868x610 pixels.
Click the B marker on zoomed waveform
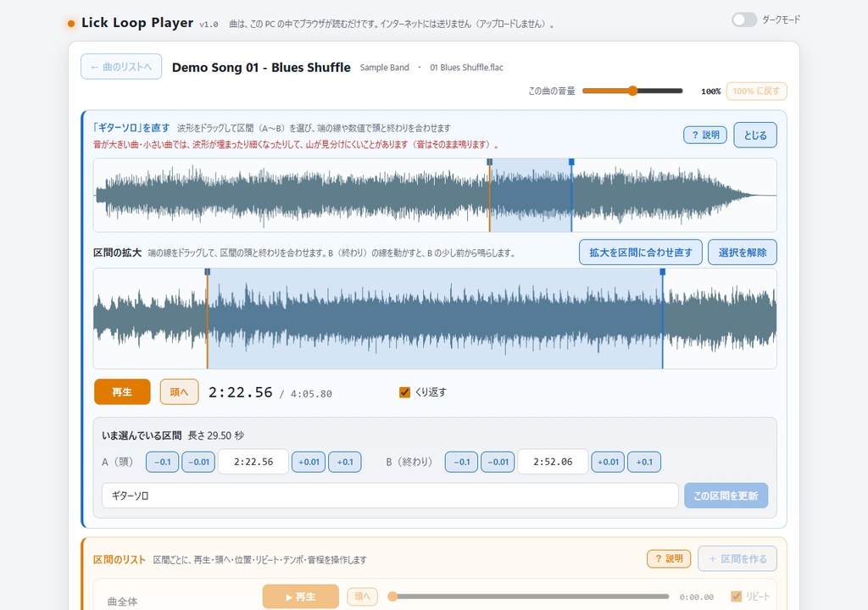click(x=662, y=272)
